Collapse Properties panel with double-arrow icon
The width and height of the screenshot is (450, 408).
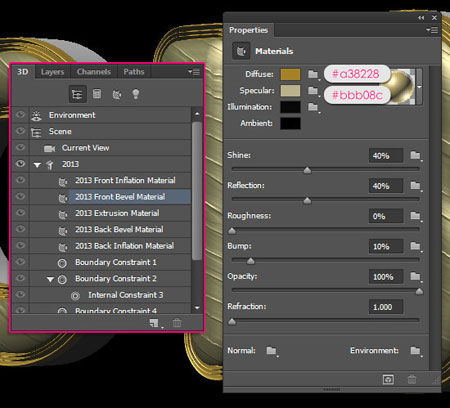421,18
